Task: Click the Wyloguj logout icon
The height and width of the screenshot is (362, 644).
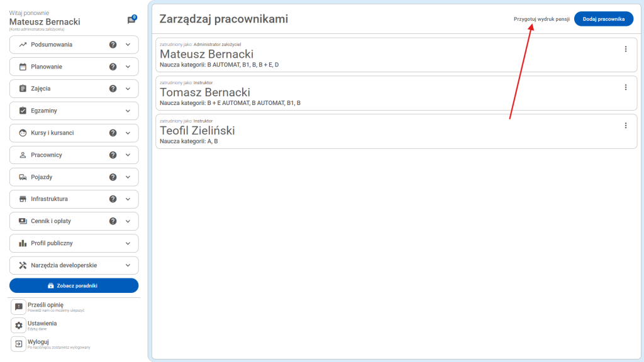Action: click(19, 344)
